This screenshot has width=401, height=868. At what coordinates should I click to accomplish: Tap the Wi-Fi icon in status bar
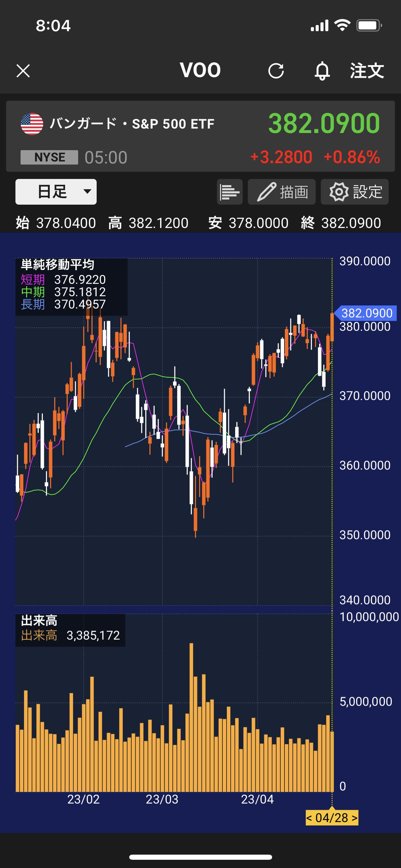[342, 25]
